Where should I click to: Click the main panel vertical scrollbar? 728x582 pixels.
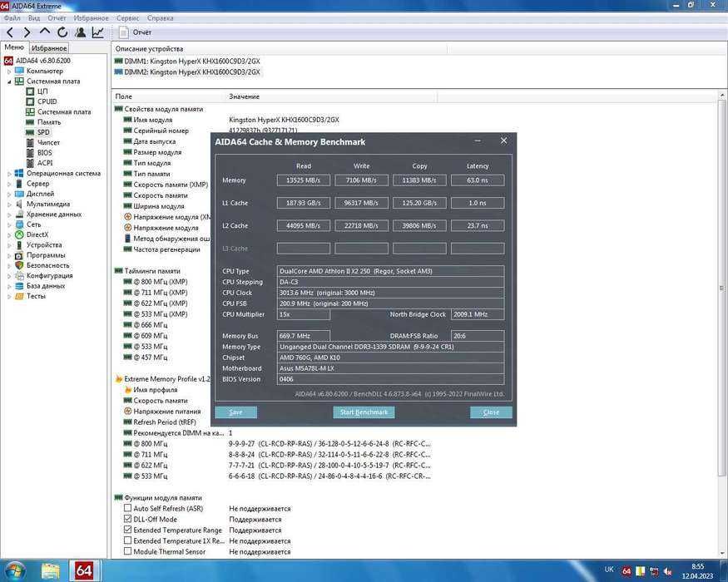pos(722,288)
